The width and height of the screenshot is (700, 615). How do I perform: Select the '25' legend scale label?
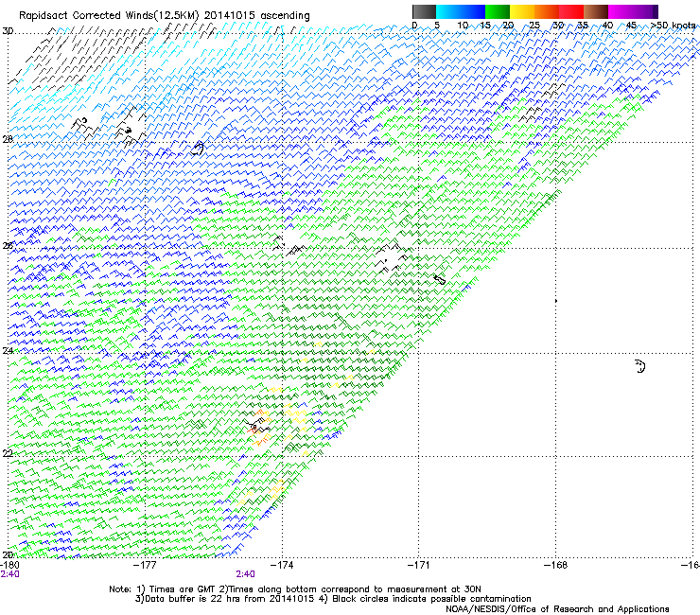click(534, 26)
